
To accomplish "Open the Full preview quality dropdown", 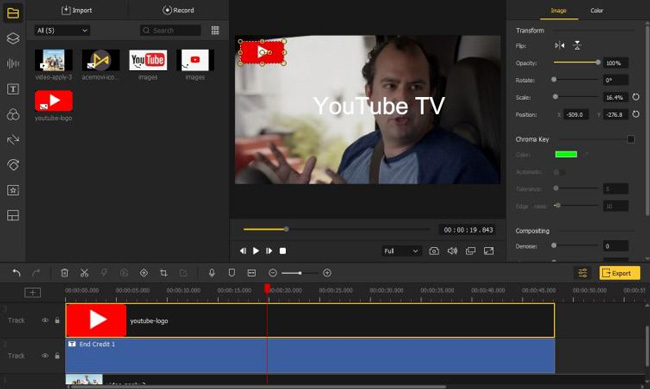I will coord(401,251).
